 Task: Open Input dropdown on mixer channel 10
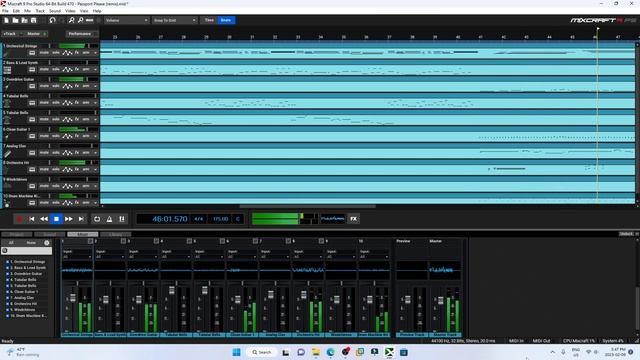(x=374, y=257)
